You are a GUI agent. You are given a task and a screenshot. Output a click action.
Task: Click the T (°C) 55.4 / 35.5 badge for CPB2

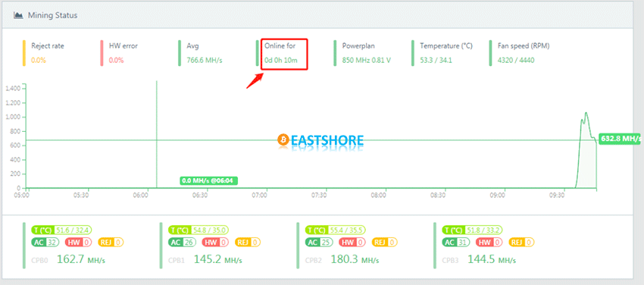pos(336,230)
